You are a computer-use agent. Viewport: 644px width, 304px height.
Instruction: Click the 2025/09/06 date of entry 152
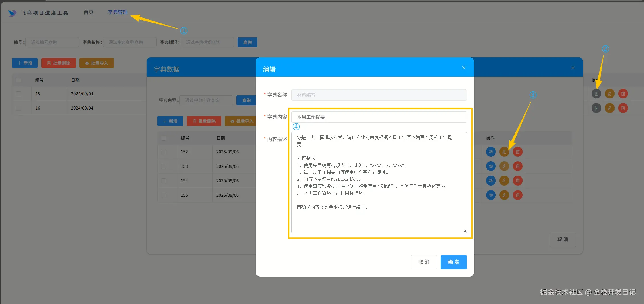228,152
